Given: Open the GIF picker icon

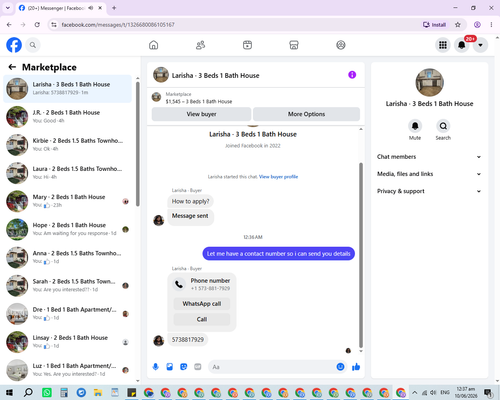Looking at the screenshot, I should pos(198,367).
